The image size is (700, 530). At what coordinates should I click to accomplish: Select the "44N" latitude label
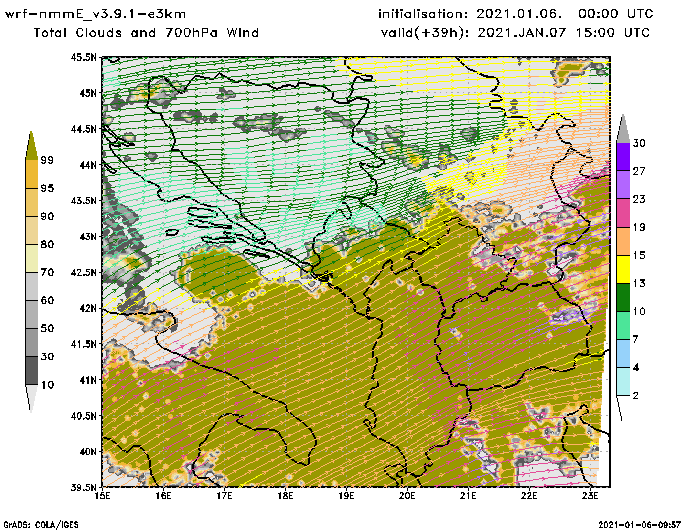coord(88,165)
